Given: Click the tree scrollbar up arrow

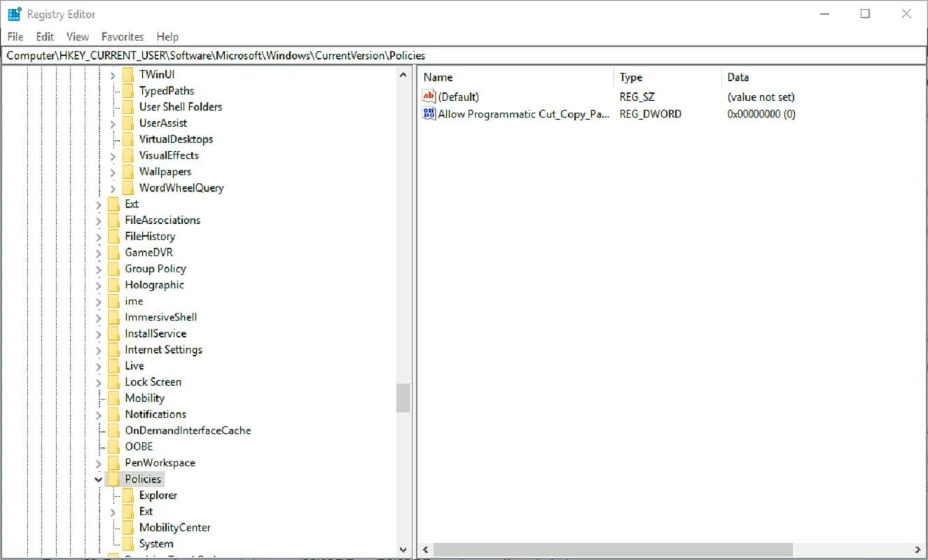Looking at the screenshot, I should (x=403, y=75).
